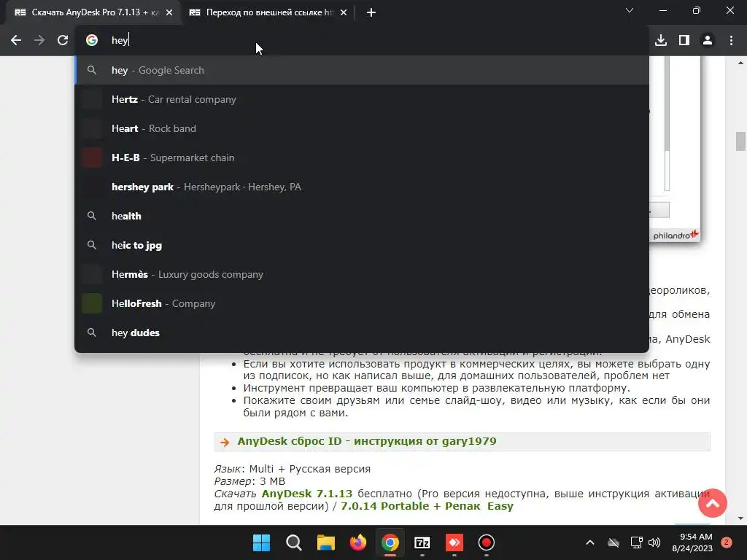This screenshot has width=747, height=560.
Task: Click the page vertical scrollbar thumb
Action: [740, 141]
